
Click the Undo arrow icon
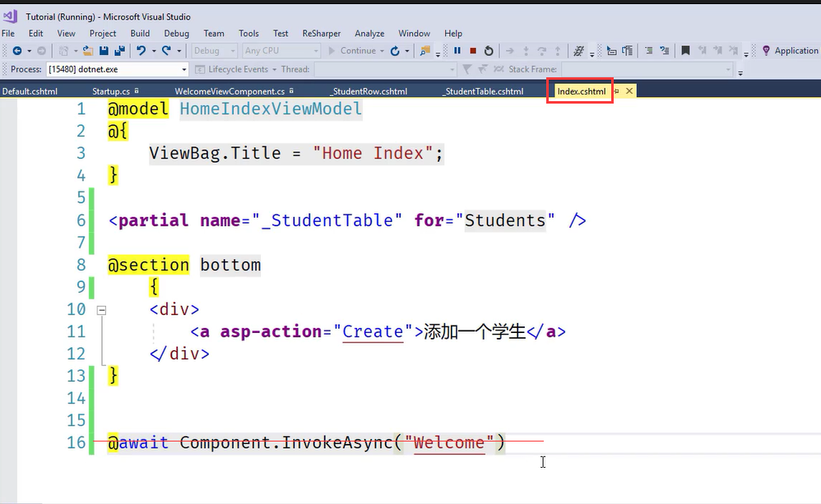141,51
